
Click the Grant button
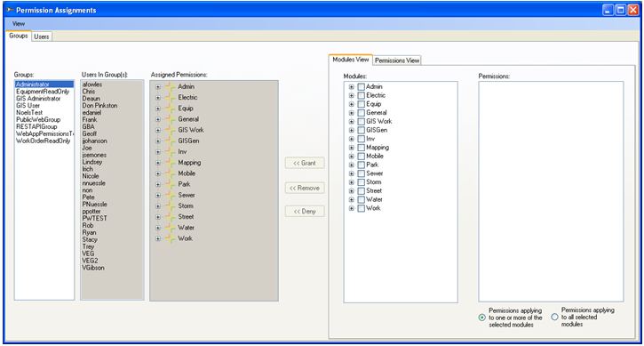click(x=305, y=164)
